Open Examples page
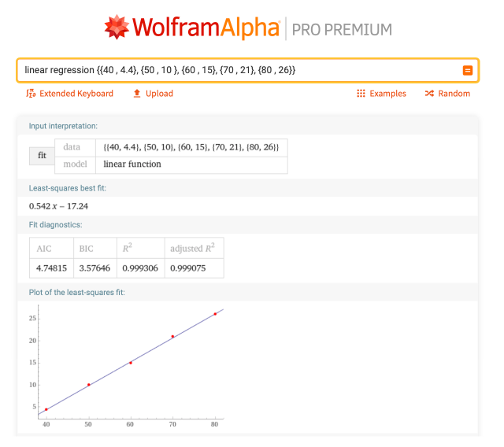This screenshot has width=504, height=447. point(381,94)
